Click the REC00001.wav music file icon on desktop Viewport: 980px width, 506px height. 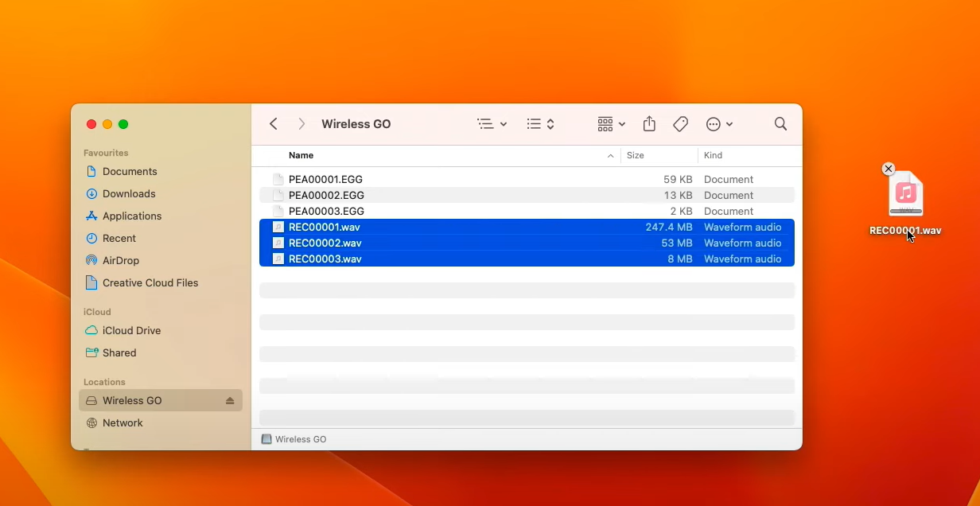(905, 193)
